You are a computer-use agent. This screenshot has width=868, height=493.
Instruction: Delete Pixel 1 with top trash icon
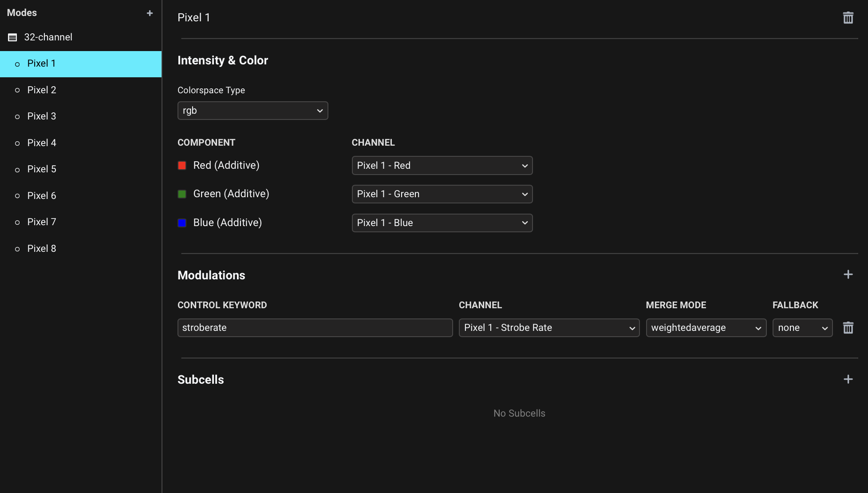pos(848,18)
